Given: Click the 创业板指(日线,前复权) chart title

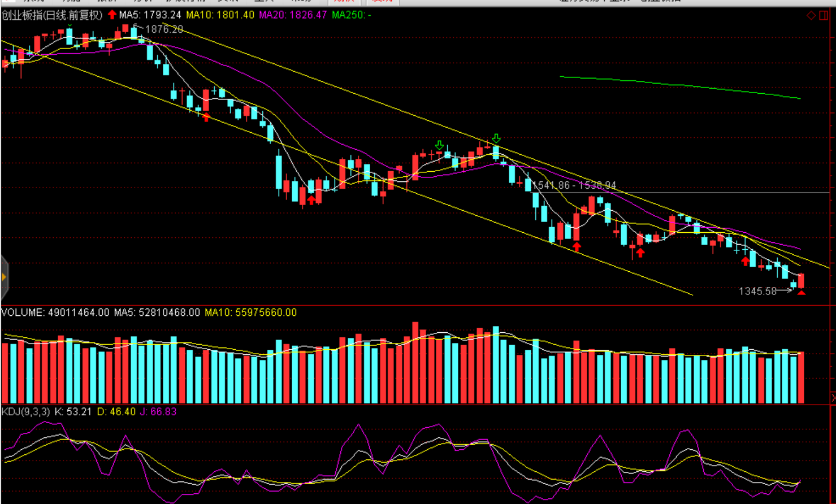Looking at the screenshot, I should [52, 15].
